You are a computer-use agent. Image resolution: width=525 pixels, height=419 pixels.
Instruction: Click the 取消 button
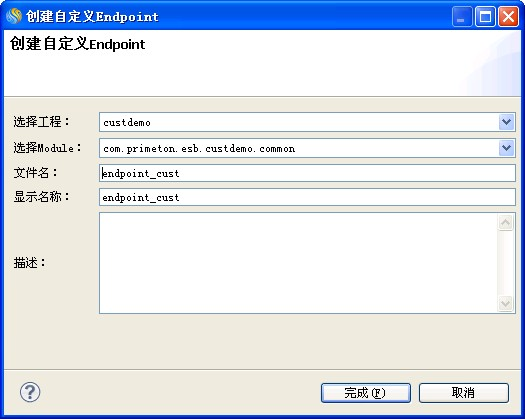[x=464, y=393]
